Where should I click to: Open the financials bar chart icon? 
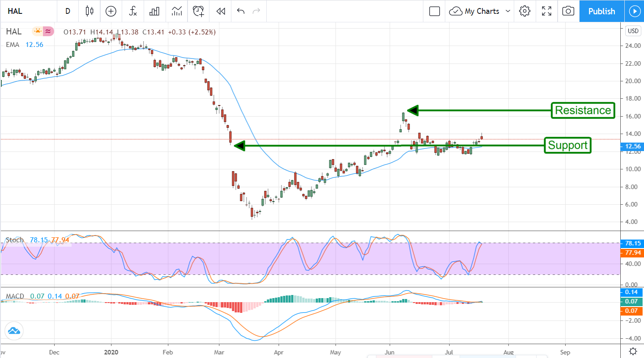tap(154, 11)
